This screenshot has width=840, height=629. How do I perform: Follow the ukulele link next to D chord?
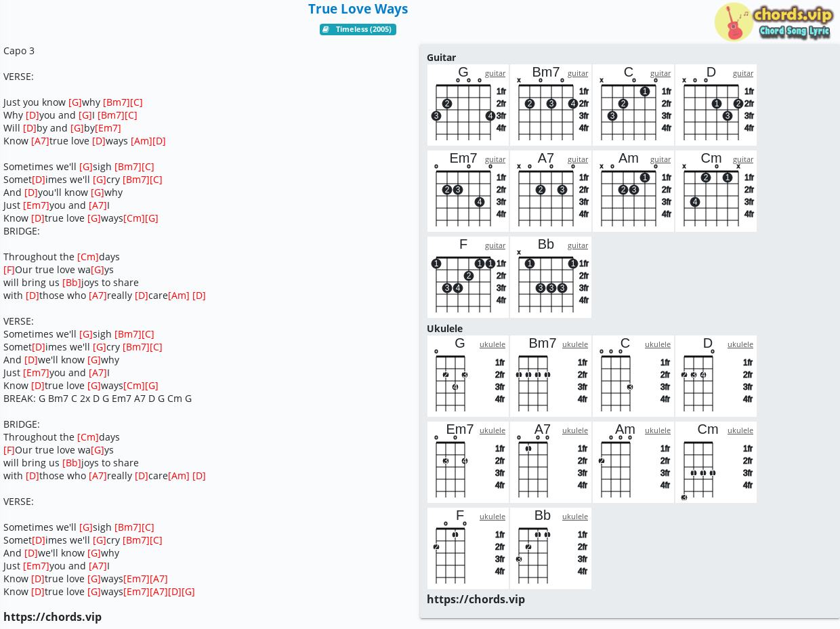(x=740, y=344)
